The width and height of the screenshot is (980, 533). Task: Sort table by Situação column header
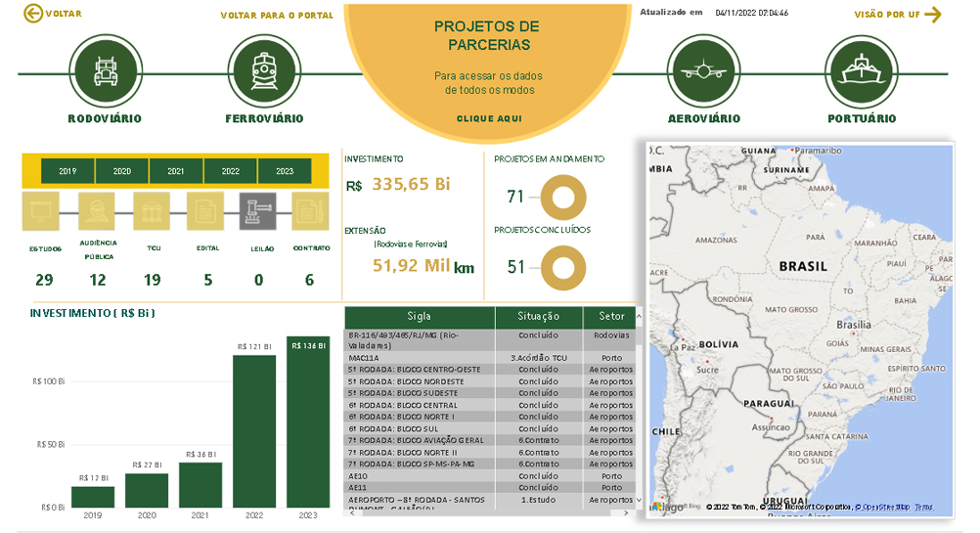pyautogui.click(x=538, y=317)
